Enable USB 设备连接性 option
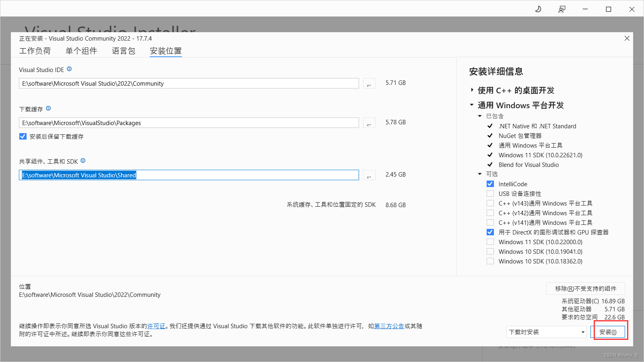 point(490,193)
